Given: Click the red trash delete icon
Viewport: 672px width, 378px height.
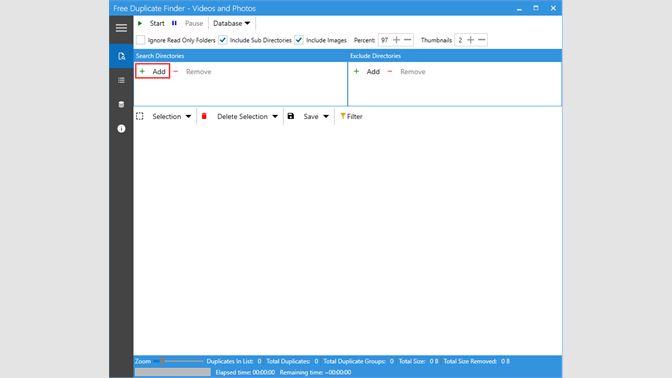Looking at the screenshot, I should tap(204, 116).
